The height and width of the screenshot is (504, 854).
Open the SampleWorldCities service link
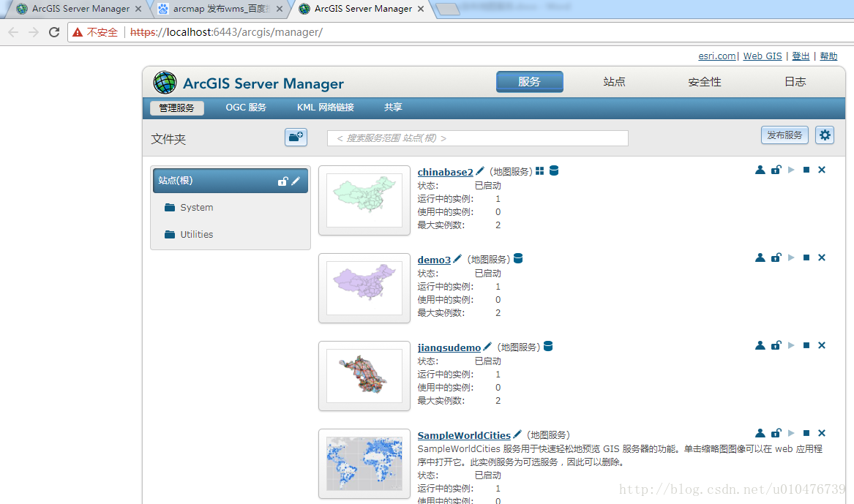coord(464,435)
